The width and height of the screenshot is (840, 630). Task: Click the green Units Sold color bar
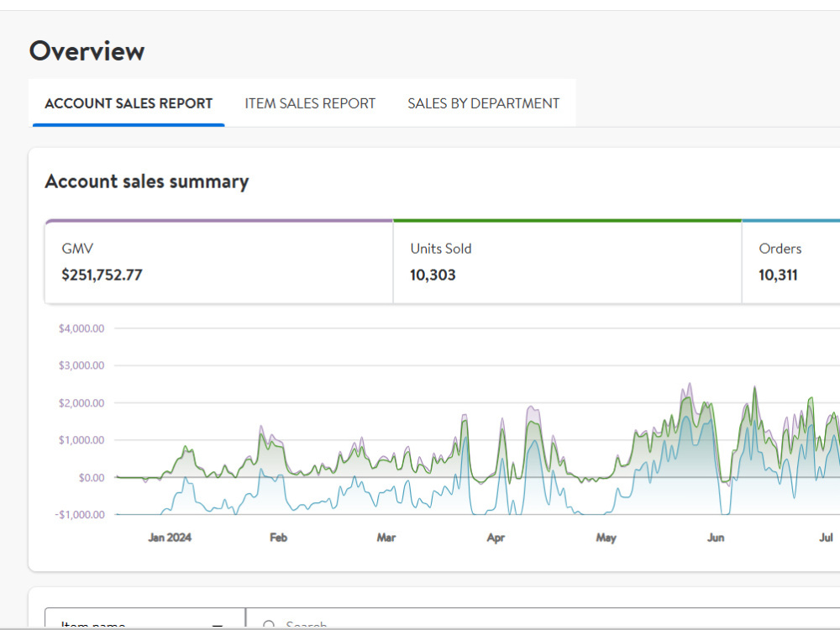tap(567, 220)
